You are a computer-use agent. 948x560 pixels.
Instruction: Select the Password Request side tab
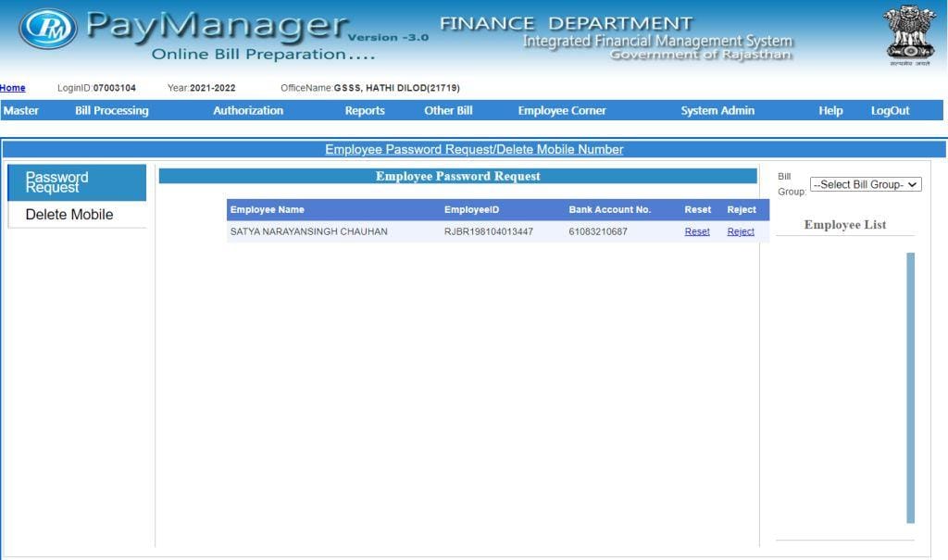(x=77, y=182)
